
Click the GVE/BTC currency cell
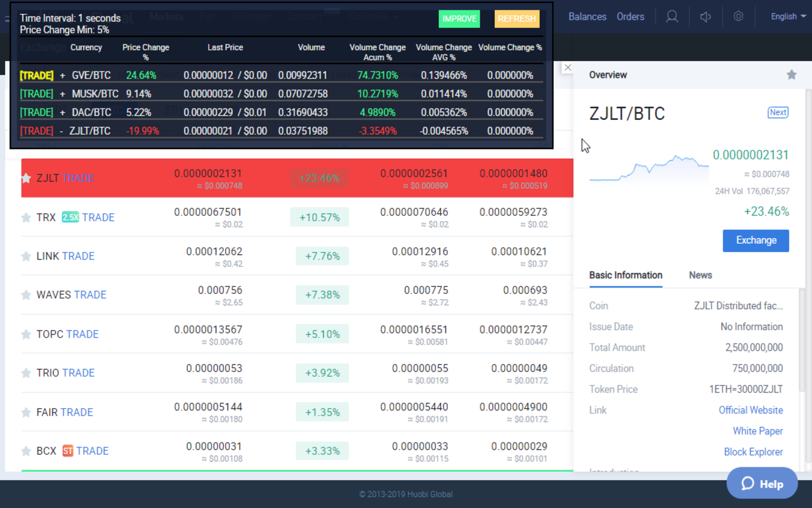(91, 75)
